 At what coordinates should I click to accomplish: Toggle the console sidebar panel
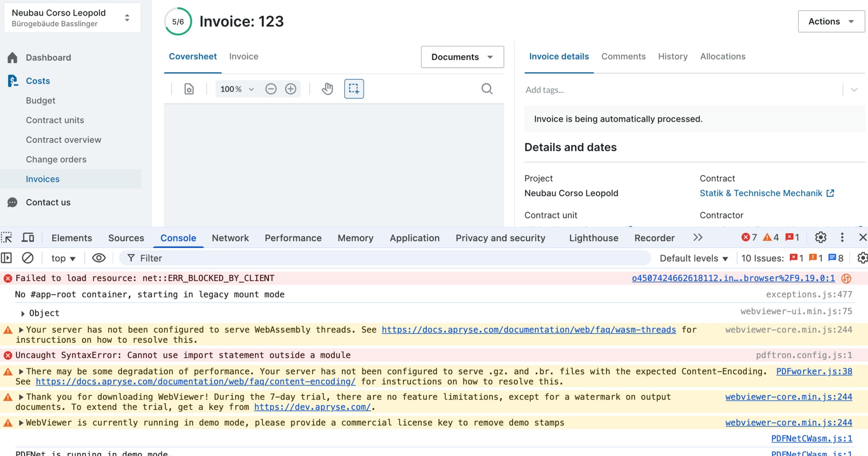[6, 258]
